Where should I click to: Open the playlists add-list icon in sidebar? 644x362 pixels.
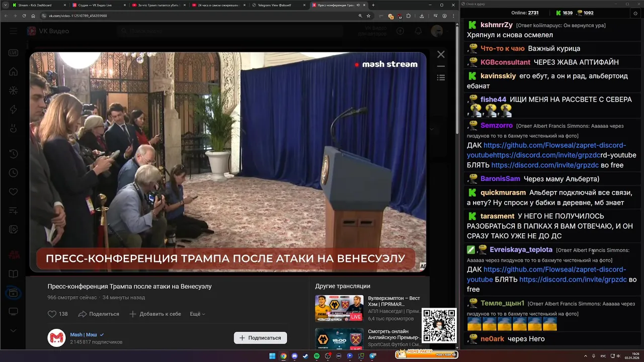pos(14,211)
